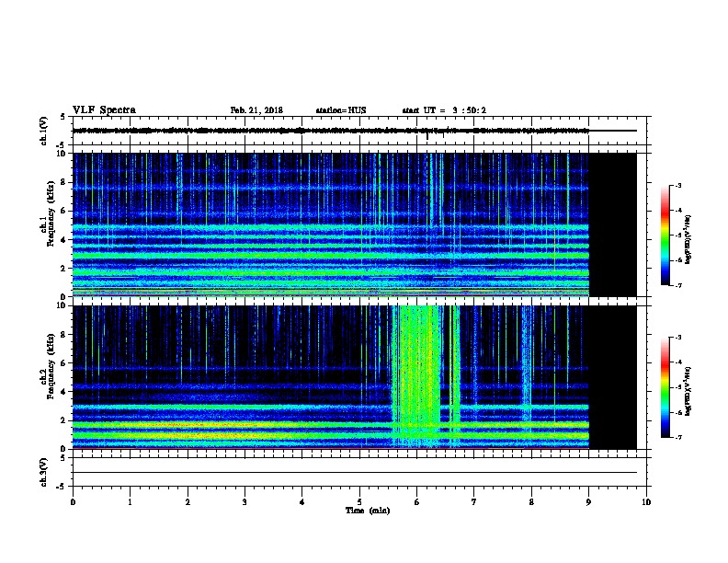Click time axis tick label "8"
This screenshot has height=563, width=728.
(x=531, y=501)
